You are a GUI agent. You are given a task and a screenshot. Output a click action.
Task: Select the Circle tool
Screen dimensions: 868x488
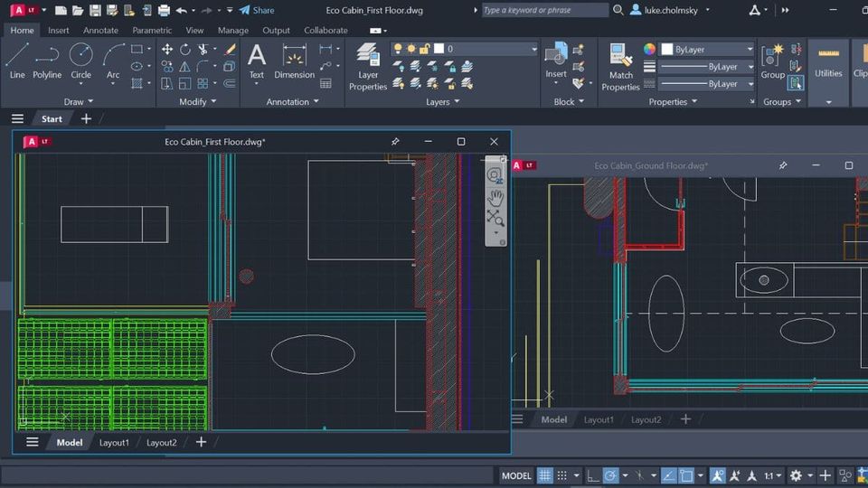click(x=80, y=61)
